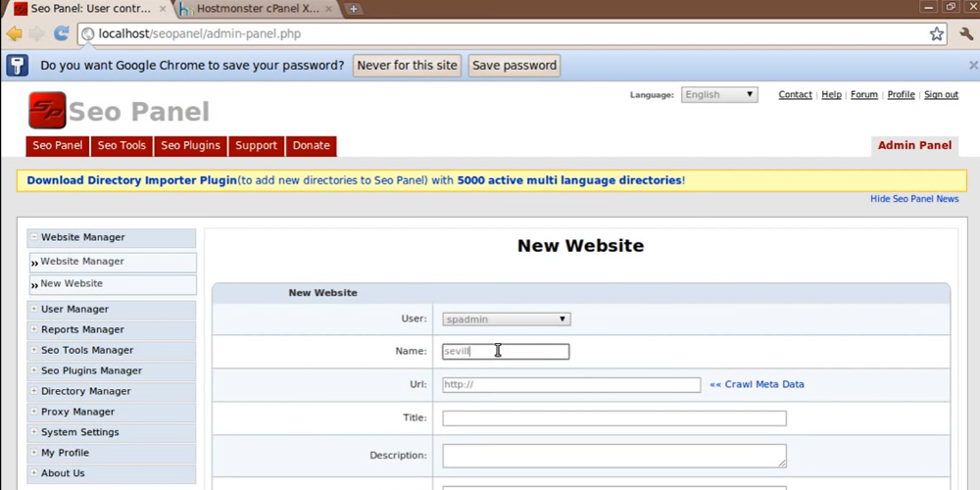Open the Help link
980x490 pixels.
click(x=831, y=95)
